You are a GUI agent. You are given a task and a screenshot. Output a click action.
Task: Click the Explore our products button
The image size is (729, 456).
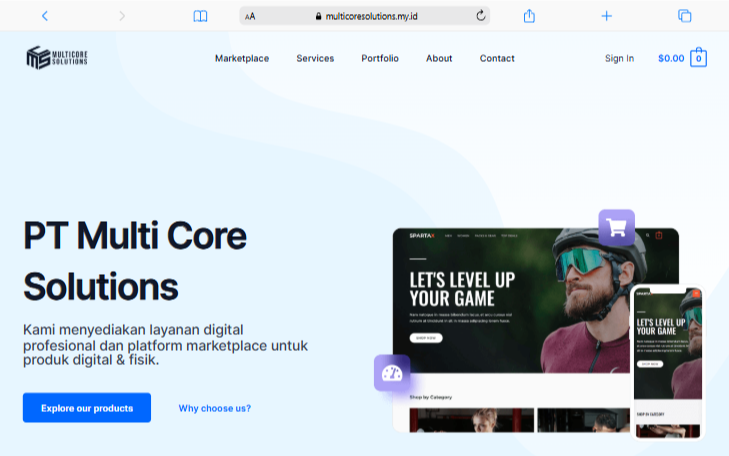click(x=87, y=408)
